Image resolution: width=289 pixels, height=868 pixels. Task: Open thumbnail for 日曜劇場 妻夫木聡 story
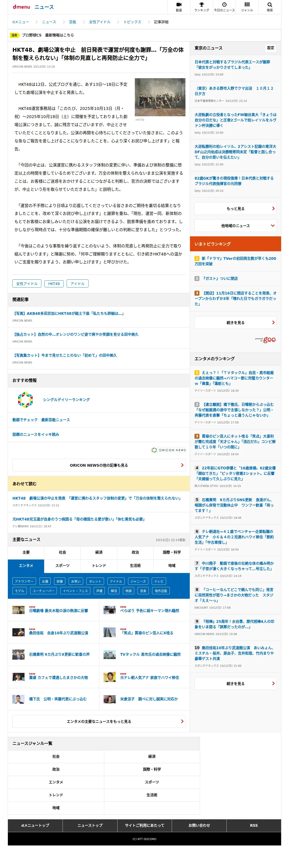[18, 610]
